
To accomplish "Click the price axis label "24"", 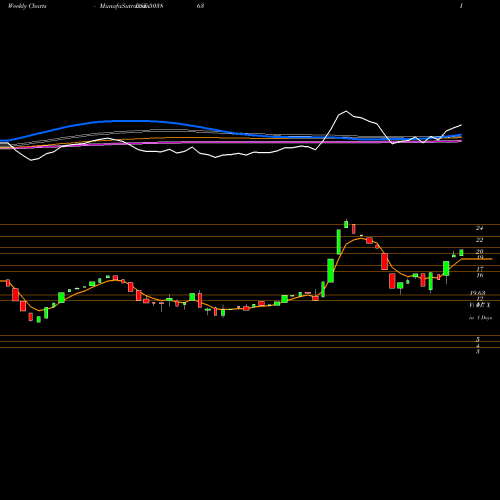I will (x=479, y=228).
